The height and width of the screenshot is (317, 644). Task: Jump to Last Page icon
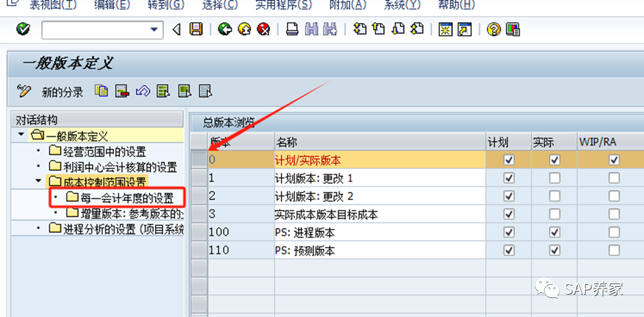[417, 29]
